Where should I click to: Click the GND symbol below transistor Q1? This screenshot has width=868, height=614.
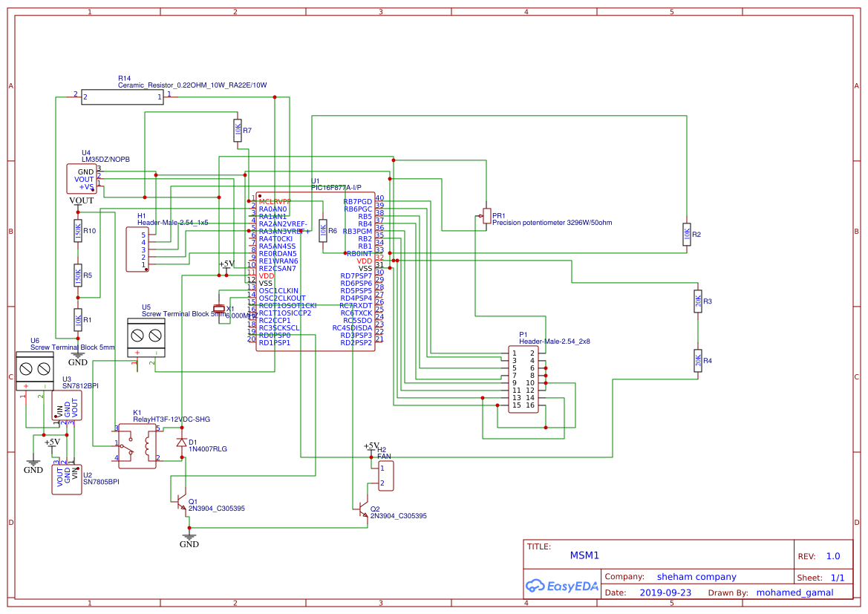(x=189, y=535)
